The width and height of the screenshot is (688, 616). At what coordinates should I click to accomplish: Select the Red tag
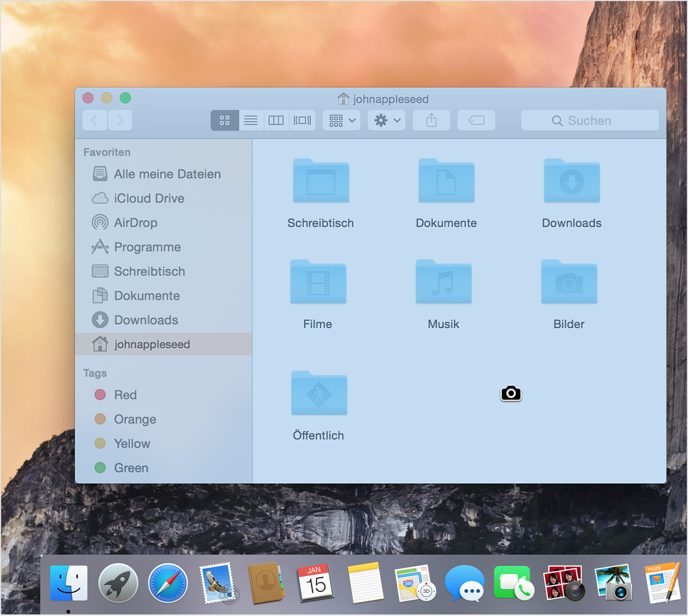tap(125, 395)
